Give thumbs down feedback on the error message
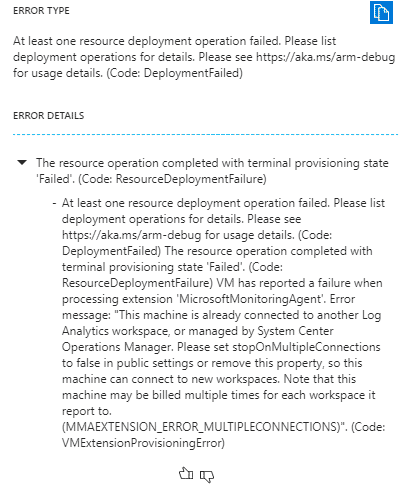Viewport: 402px width, 489px height. click(207, 476)
